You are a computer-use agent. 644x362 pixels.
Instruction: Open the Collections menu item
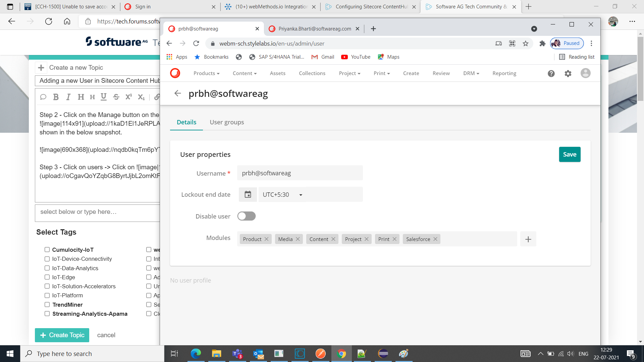[x=312, y=73]
